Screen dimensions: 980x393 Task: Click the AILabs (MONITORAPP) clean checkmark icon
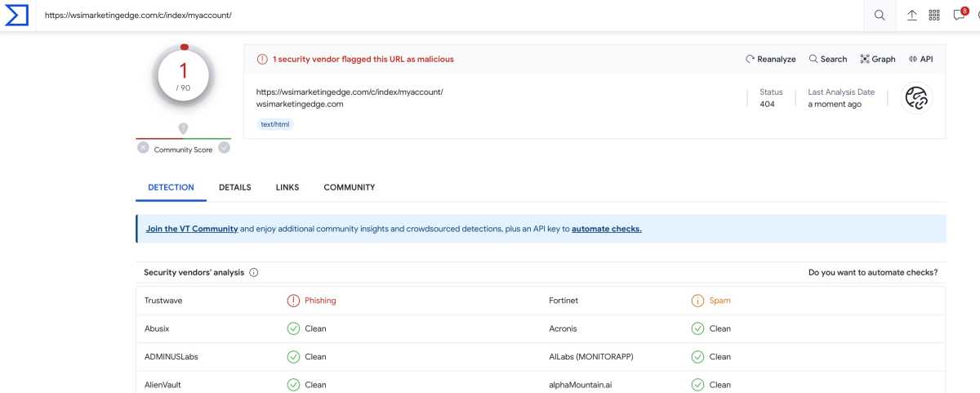click(697, 356)
